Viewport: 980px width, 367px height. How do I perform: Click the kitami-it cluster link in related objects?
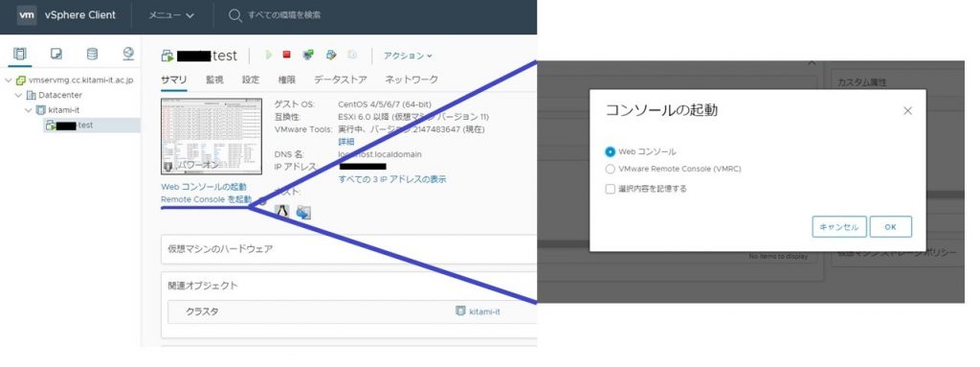(485, 311)
